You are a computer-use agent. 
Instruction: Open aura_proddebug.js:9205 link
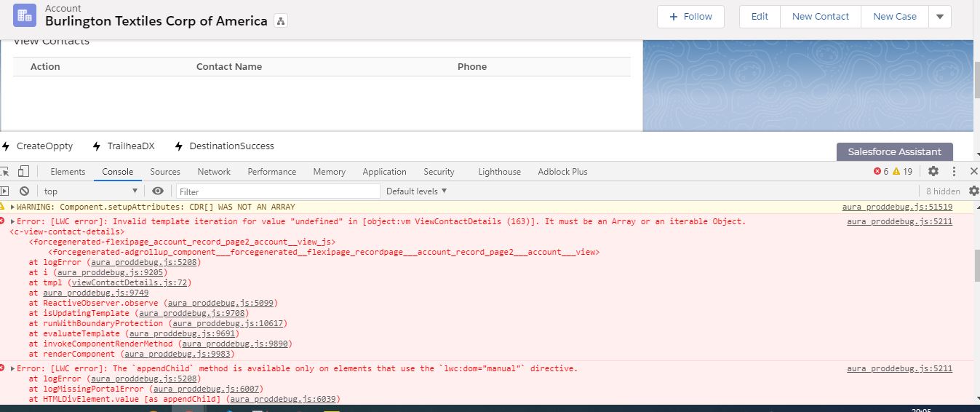111,272
